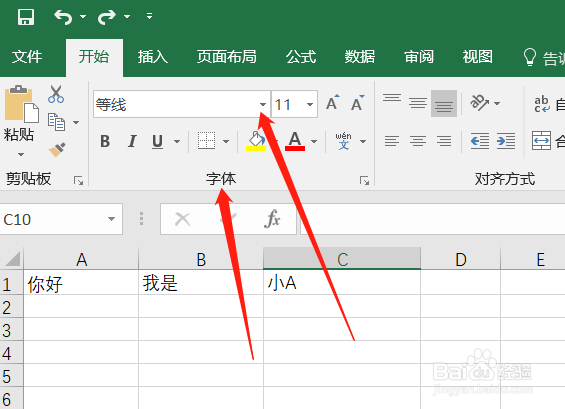565x409 pixels.
Task: Undo the last action
Action: 63,17
